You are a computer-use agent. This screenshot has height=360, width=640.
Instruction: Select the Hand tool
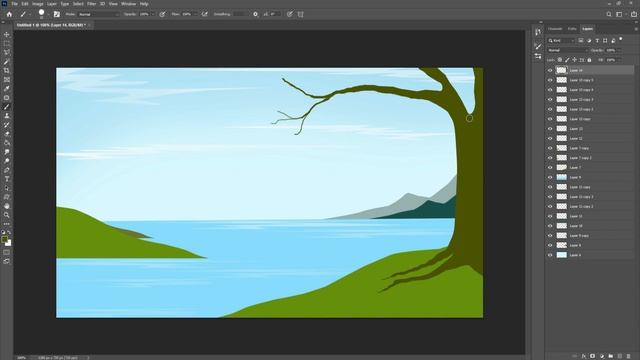coord(7,206)
